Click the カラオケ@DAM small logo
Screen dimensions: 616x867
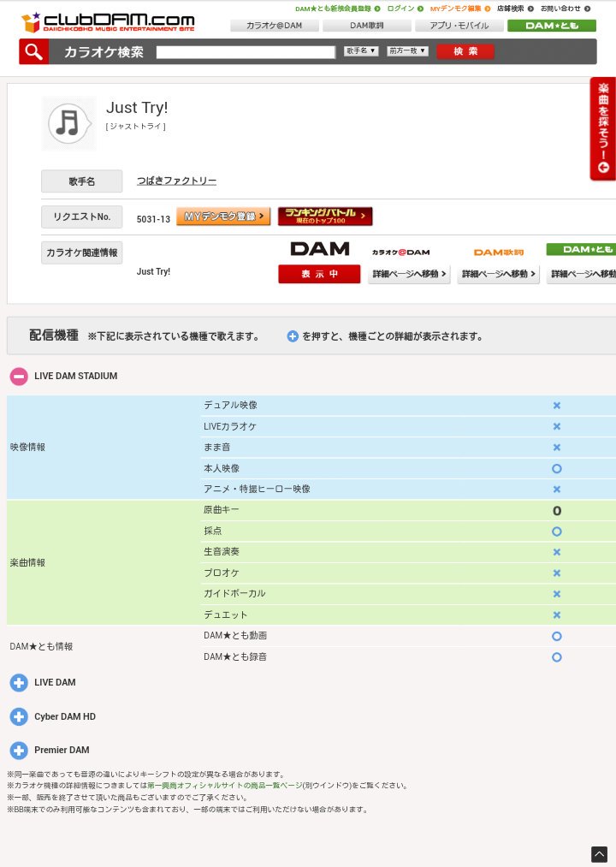pos(400,252)
